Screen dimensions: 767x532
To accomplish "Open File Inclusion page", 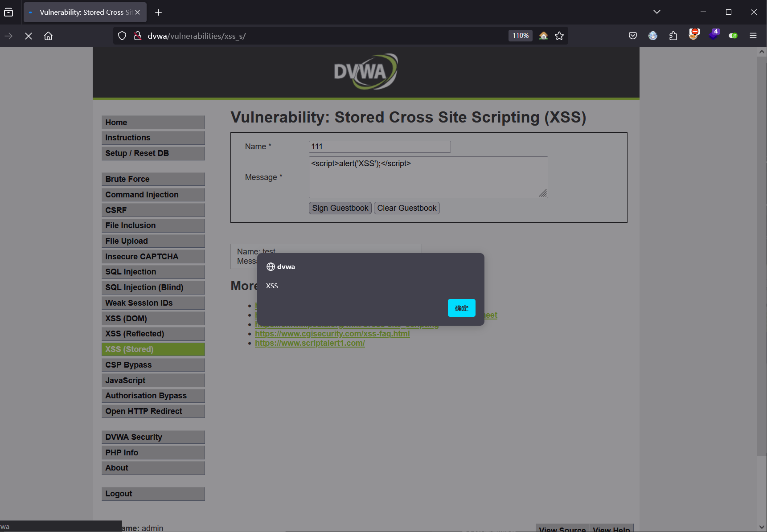I will 153,225.
